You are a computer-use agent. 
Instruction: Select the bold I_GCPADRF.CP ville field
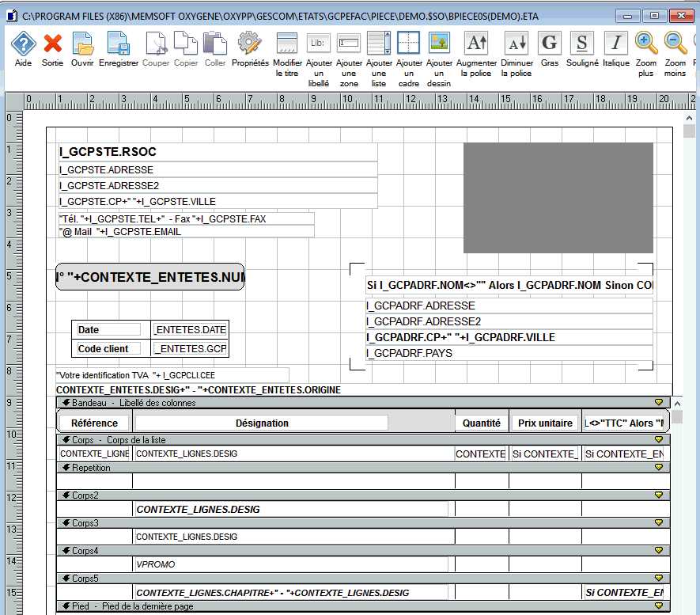[509, 337]
